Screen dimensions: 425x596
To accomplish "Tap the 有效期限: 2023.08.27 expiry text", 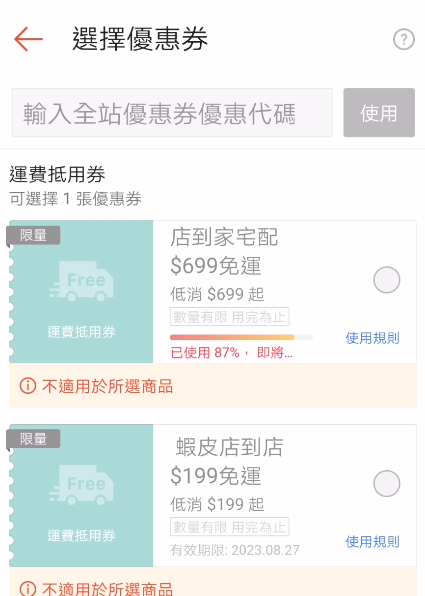I will click(x=235, y=550).
